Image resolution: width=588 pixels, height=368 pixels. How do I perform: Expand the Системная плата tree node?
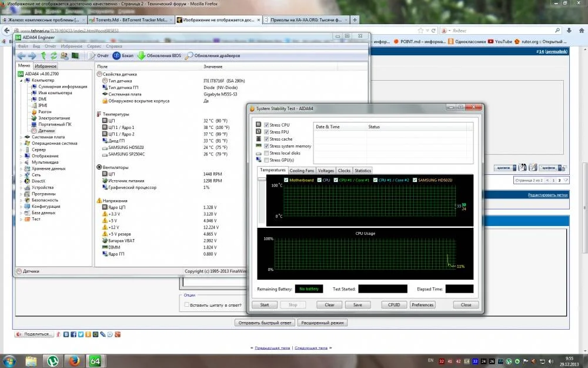tap(21, 137)
